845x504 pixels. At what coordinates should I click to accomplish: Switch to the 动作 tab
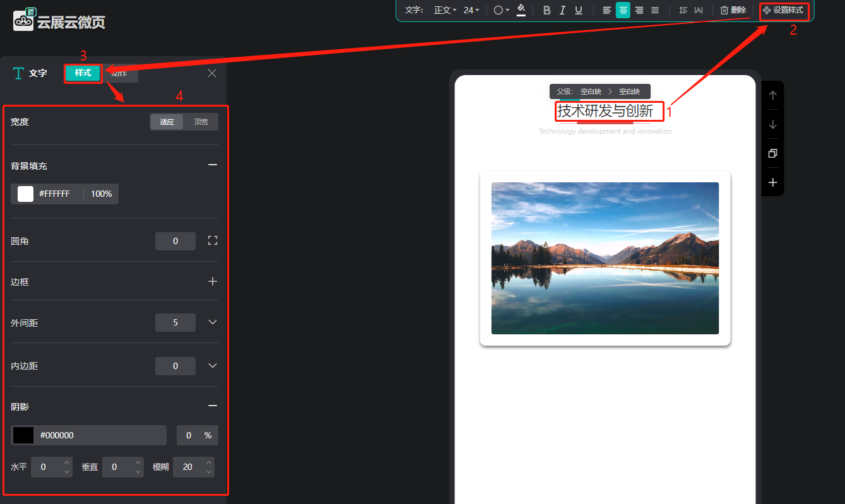[x=120, y=74]
